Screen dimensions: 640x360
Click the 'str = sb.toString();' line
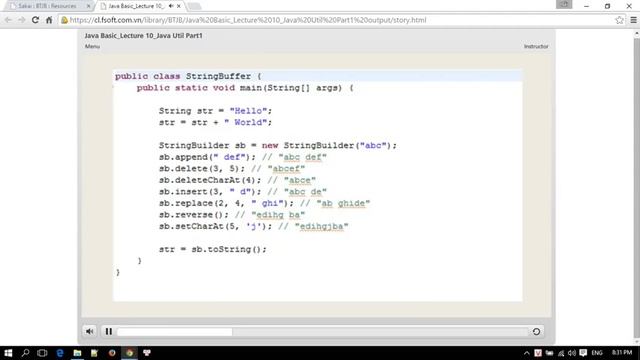pos(212,249)
